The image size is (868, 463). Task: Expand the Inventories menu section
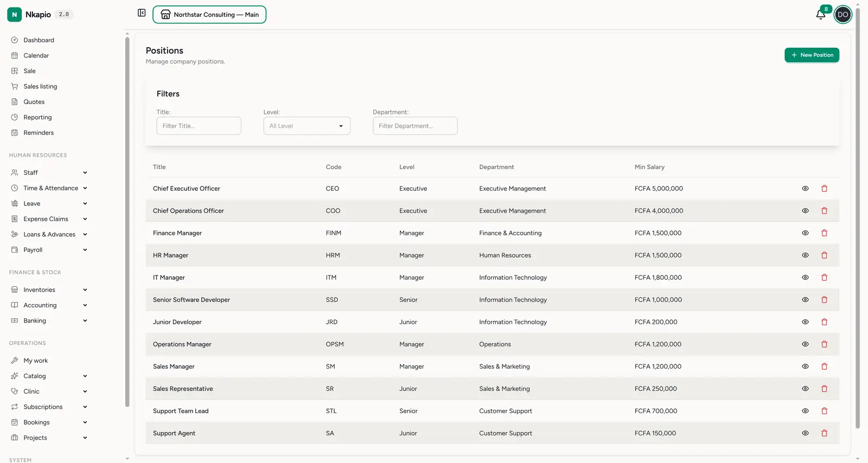(x=49, y=290)
